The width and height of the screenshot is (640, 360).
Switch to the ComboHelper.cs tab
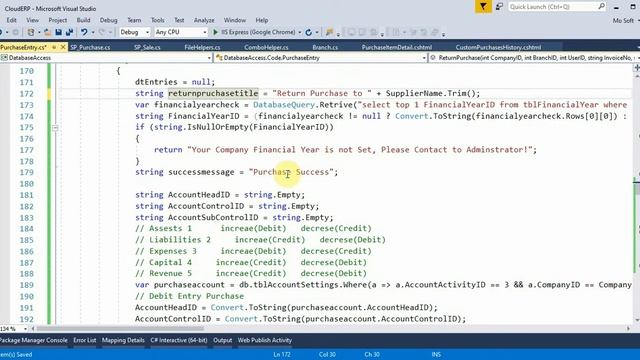[266, 47]
